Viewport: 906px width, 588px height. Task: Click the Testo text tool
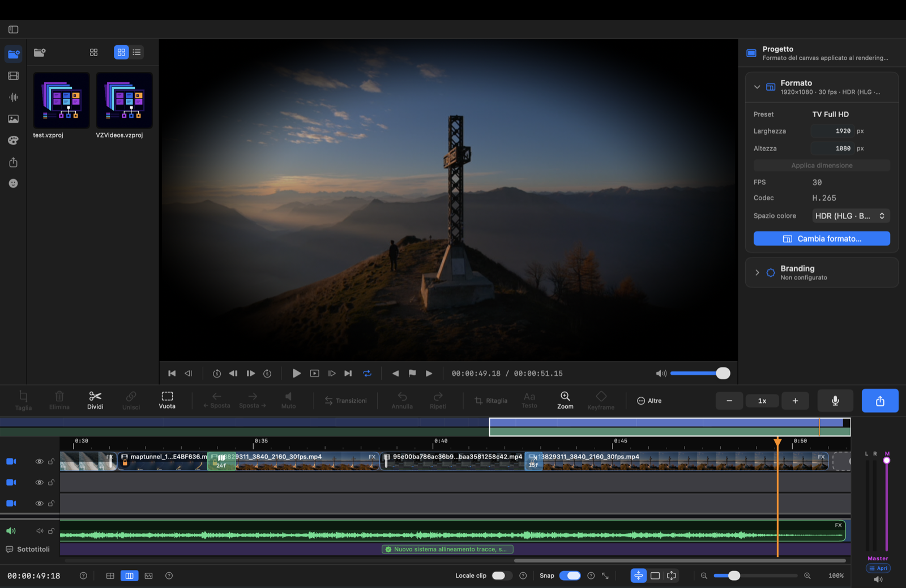529,400
